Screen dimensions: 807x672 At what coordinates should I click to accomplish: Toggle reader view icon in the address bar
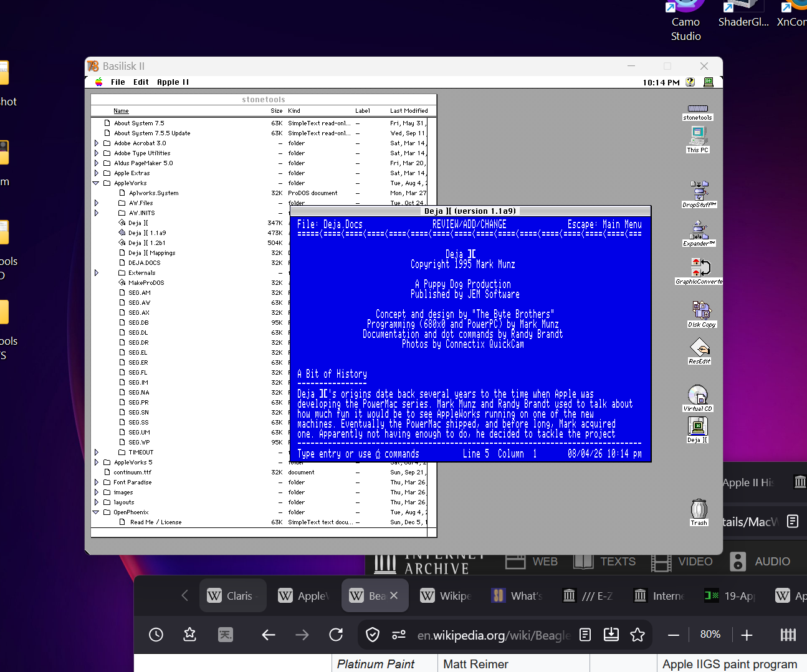[585, 635]
